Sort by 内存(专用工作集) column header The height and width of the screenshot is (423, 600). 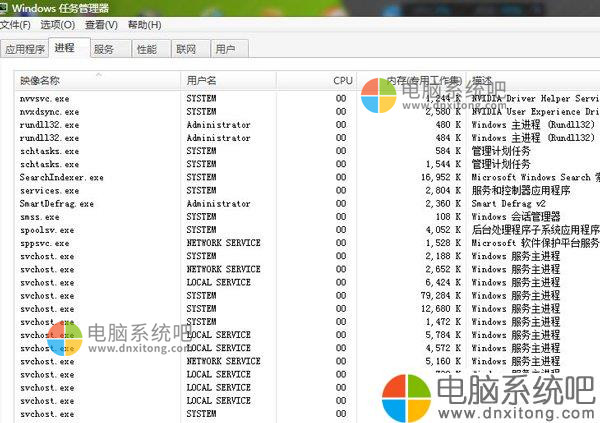tap(412, 81)
